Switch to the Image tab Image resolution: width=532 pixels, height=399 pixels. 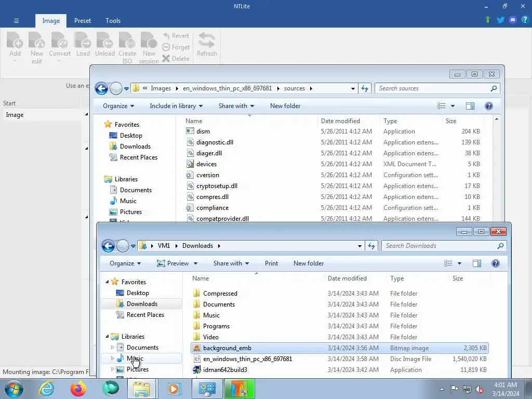click(51, 21)
